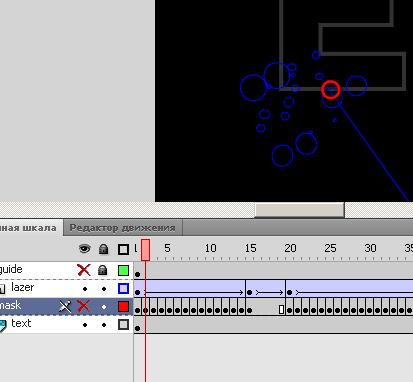Toggle the text layer visibility dot
413x382 pixels.
[x=85, y=325]
